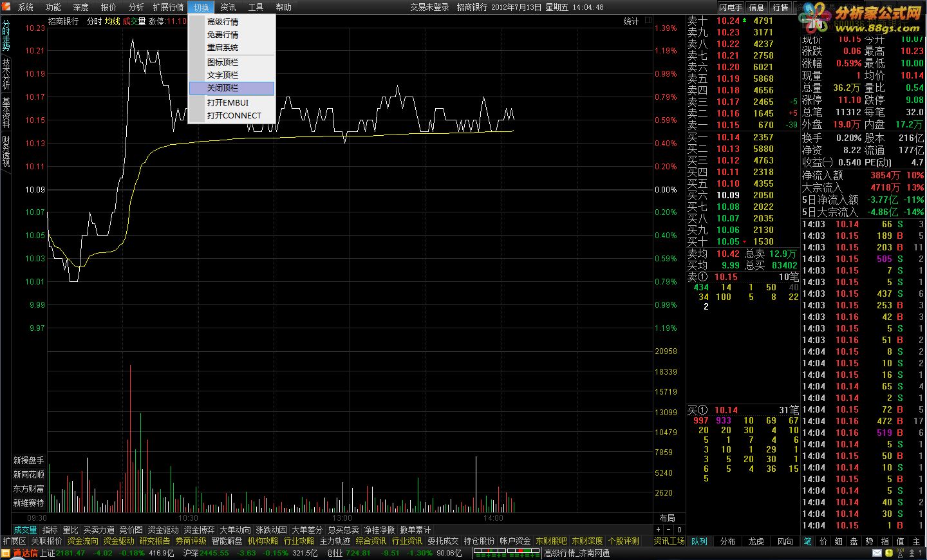Click the 信息 button at top
927x560 pixels.
[756, 7]
